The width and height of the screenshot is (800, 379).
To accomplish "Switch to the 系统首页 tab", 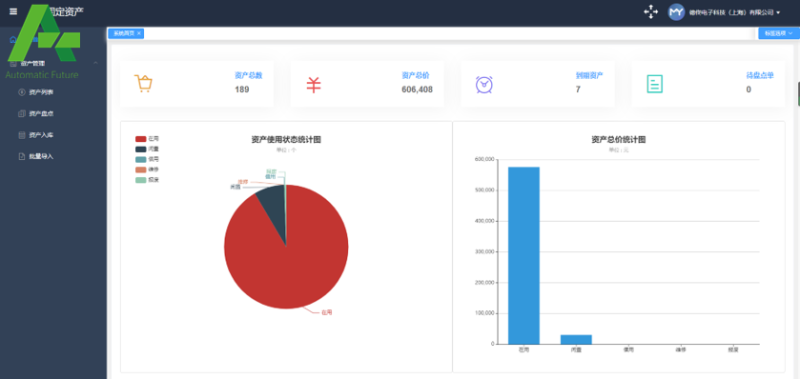I will 123,33.
